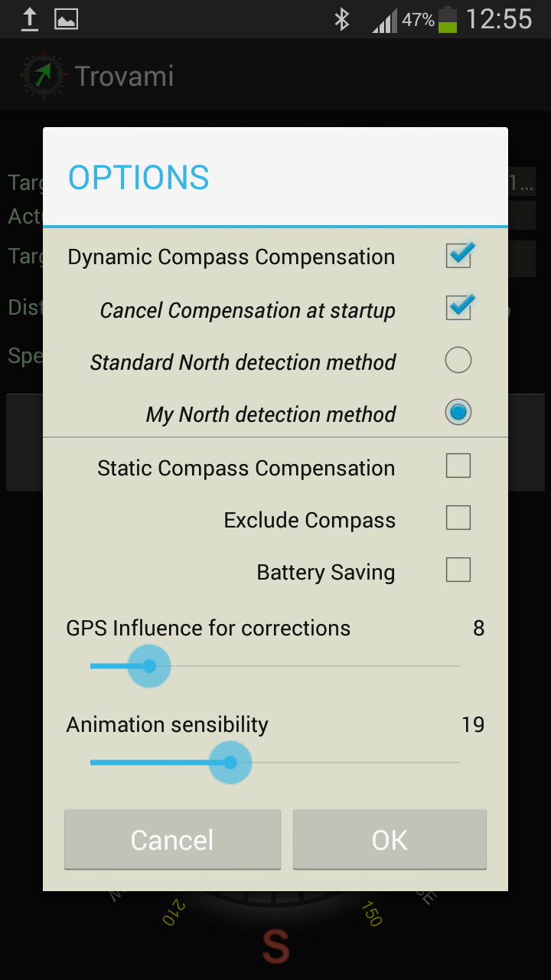Tap the Bluetooth status icon
The height and width of the screenshot is (980, 551).
(342, 19)
